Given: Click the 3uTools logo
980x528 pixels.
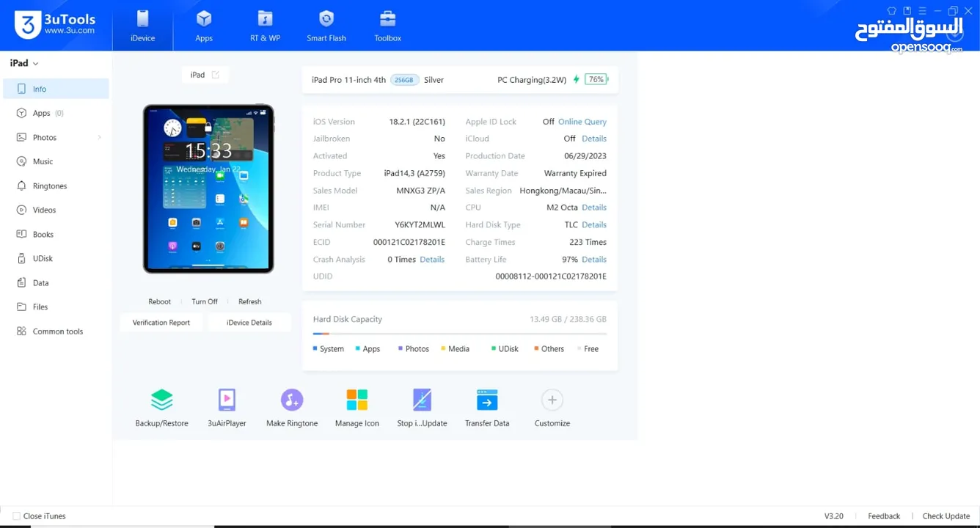Looking at the screenshot, I should tap(55, 25).
